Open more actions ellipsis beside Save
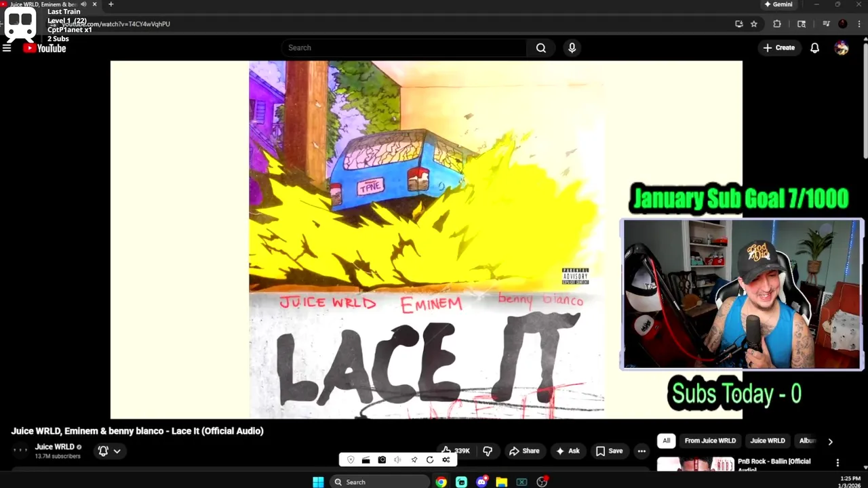This screenshot has width=868, height=488. tap(642, 451)
